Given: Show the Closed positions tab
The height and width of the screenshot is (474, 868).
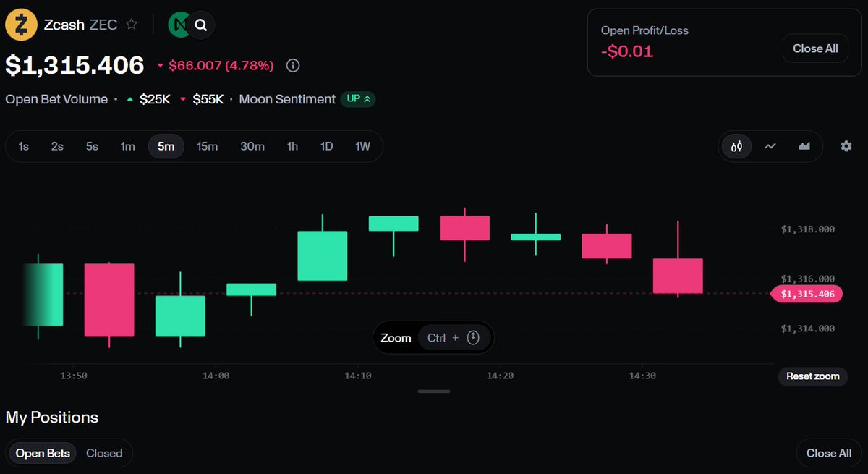Looking at the screenshot, I should click(x=104, y=453).
